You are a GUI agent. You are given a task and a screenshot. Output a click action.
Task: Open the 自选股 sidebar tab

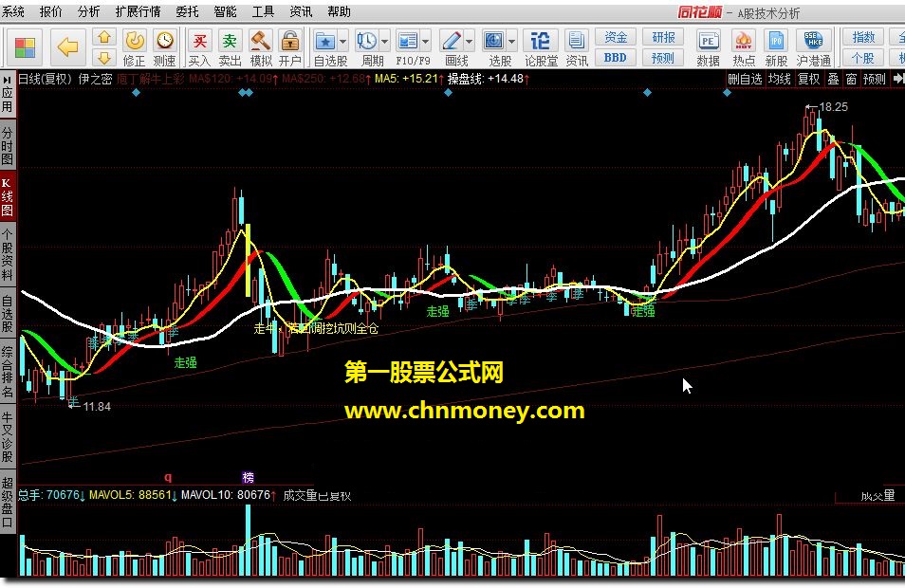[8, 313]
